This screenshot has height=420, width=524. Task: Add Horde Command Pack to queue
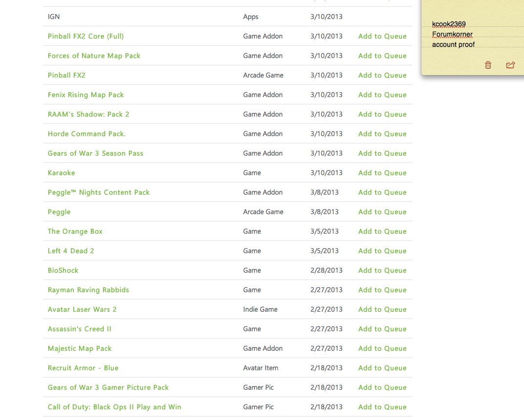(382, 134)
